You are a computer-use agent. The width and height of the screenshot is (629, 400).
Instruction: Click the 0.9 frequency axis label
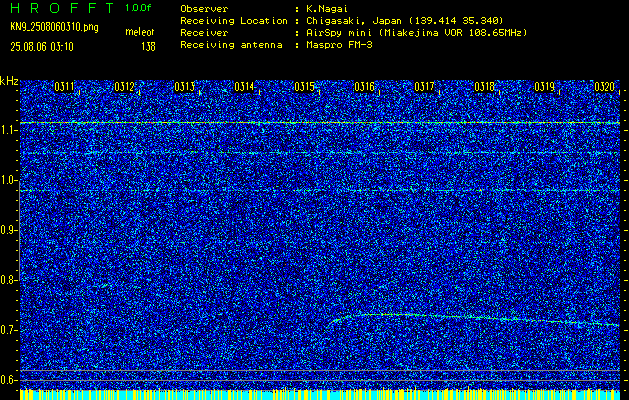(8, 230)
